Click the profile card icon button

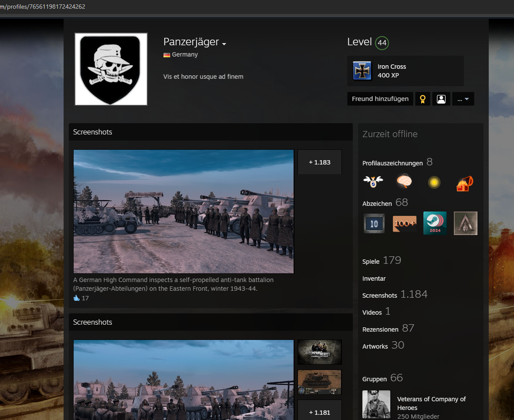(x=441, y=99)
